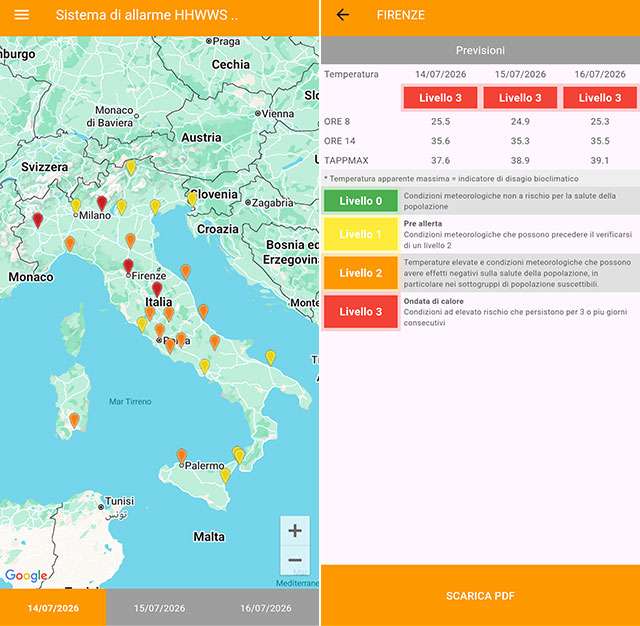Click the yellow Livello 1 legend swatch
The image size is (640, 626).
360,234
